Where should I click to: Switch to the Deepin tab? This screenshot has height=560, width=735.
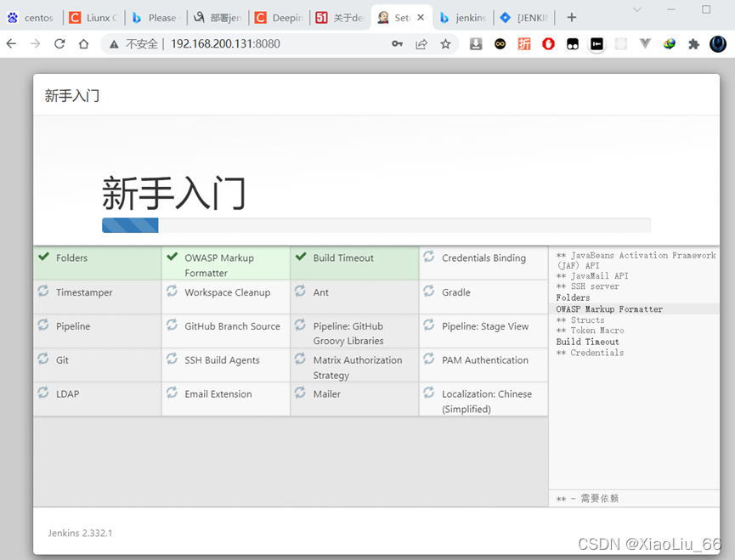tap(280, 18)
